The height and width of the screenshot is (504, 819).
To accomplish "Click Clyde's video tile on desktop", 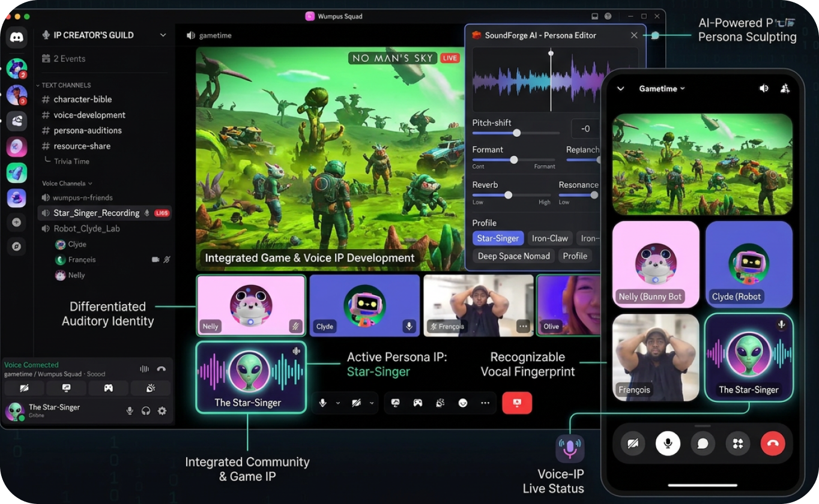I will pos(364,305).
